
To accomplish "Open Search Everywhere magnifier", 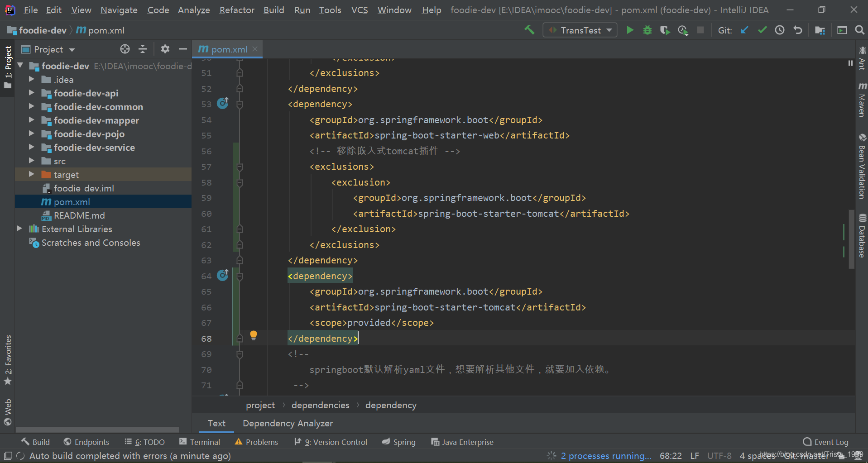I will (859, 30).
